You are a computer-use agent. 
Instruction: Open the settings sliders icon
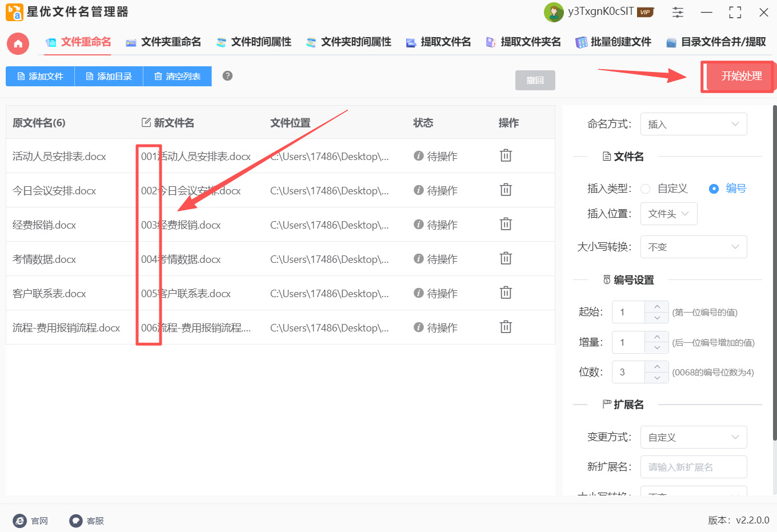(x=678, y=12)
